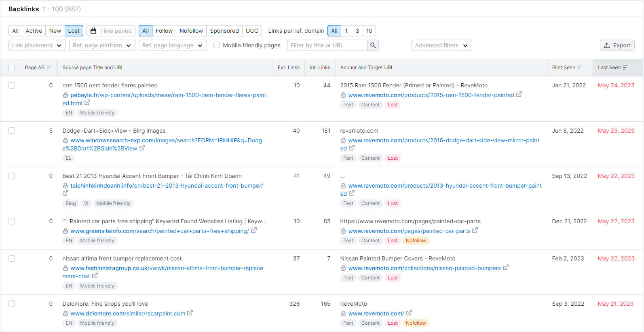The width and height of the screenshot is (644, 332).
Task: Click calendar icon in Time period button
Action: coord(93,31)
